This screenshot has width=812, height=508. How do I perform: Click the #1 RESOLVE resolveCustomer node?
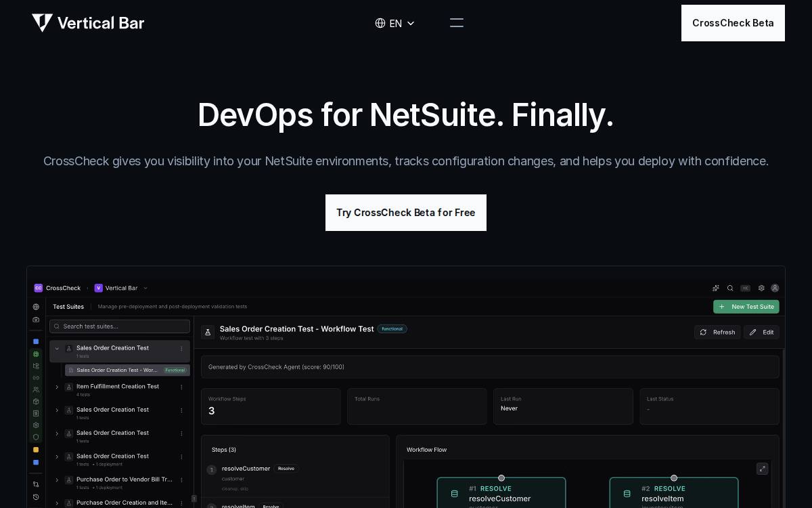tap(501, 493)
